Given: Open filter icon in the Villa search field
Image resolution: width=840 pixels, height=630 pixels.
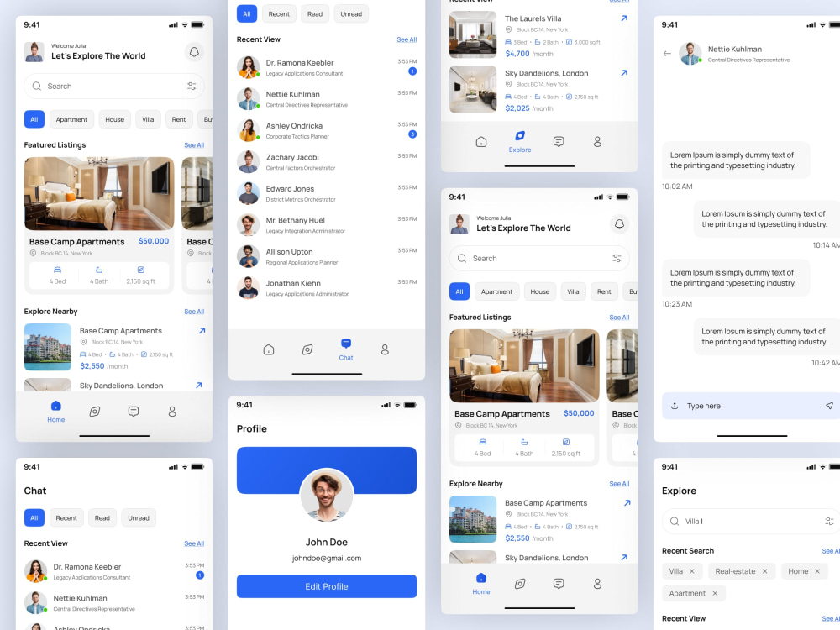Looking at the screenshot, I should (829, 522).
